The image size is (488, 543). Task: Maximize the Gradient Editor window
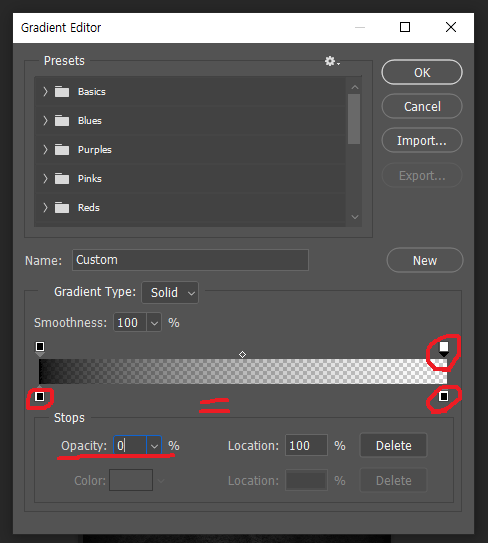pyautogui.click(x=405, y=27)
